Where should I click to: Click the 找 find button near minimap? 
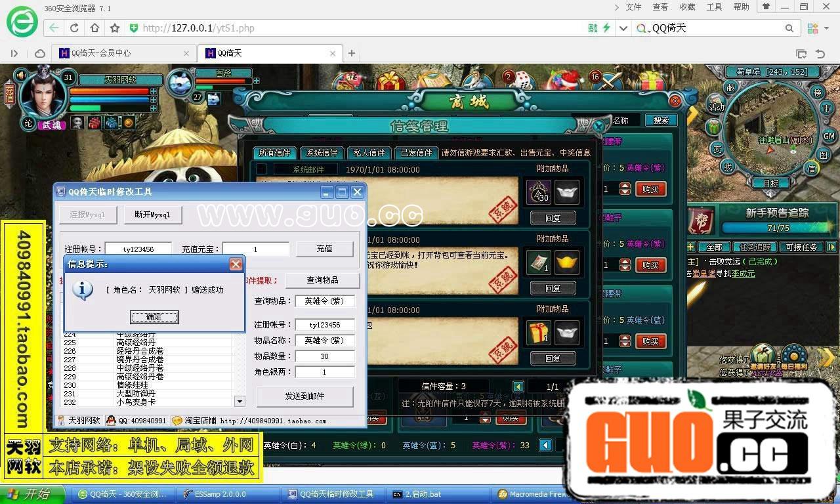727,167
